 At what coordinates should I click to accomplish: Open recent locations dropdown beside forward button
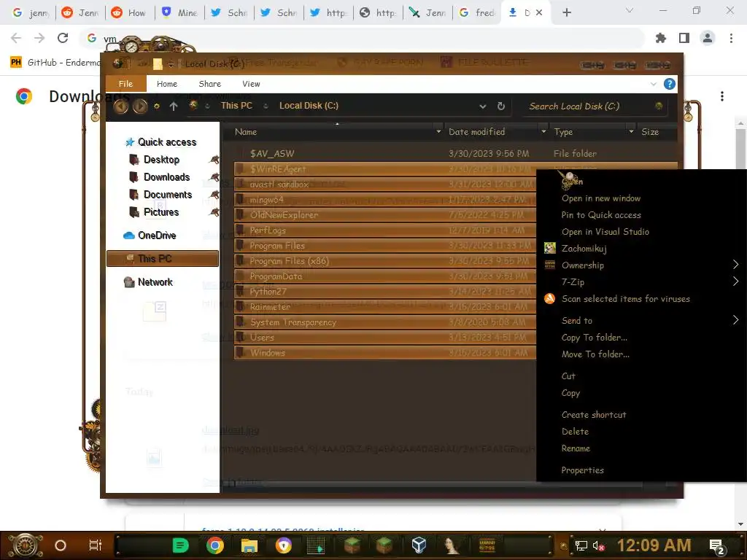(156, 106)
